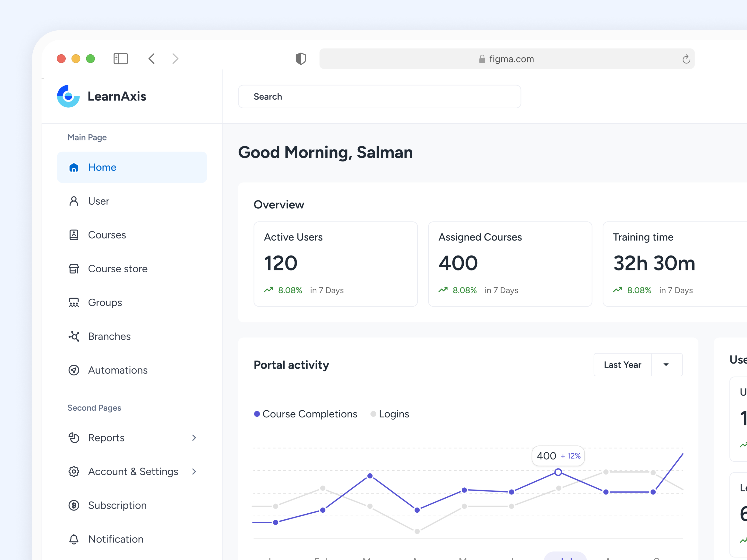Click the LearnAxis logo icon
Image resolution: width=747 pixels, height=560 pixels.
(x=68, y=97)
